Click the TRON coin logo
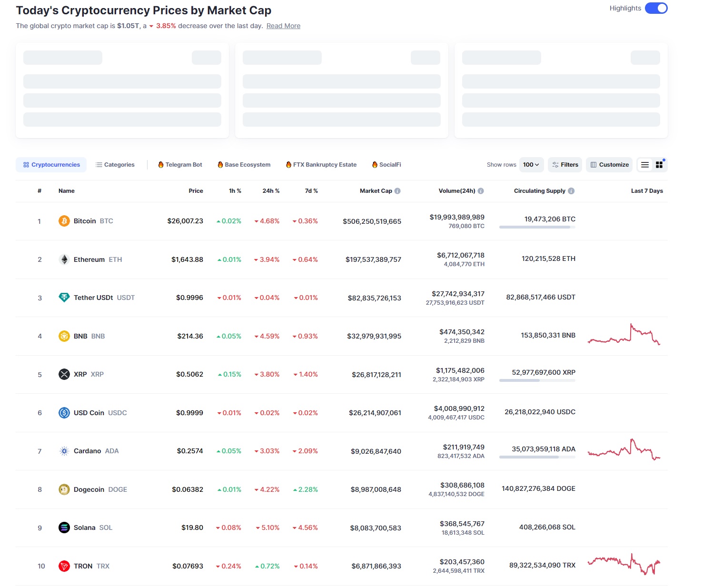This screenshot has height=588, width=703. point(64,566)
